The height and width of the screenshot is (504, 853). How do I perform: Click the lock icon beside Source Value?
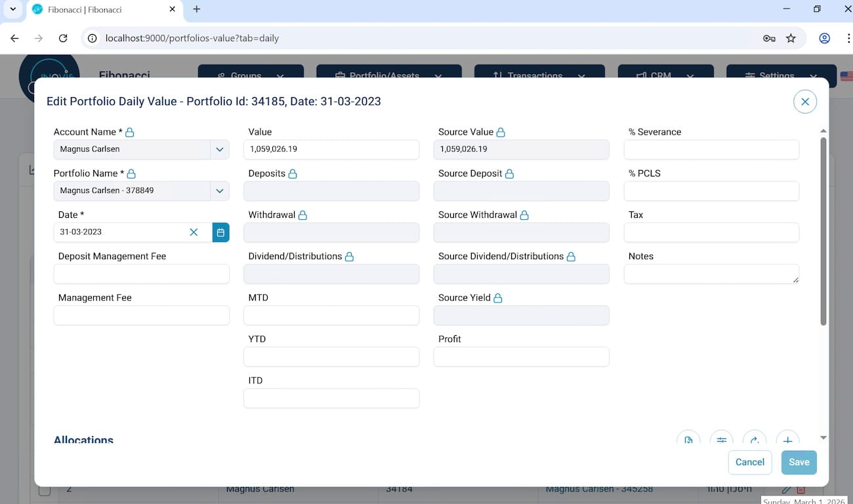coord(501,133)
